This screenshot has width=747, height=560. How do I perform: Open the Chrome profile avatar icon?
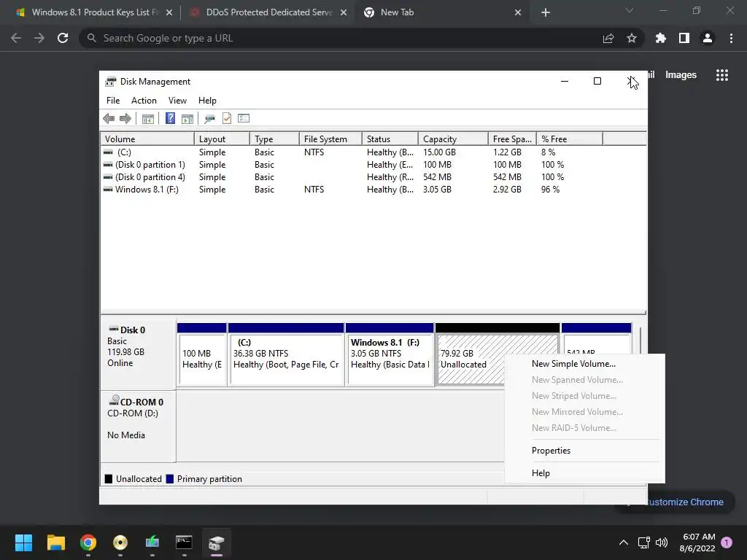pos(708,38)
